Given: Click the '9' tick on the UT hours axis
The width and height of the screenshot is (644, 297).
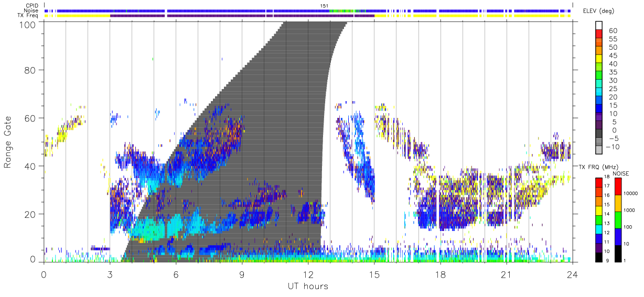Looking at the screenshot, I should click(242, 274).
